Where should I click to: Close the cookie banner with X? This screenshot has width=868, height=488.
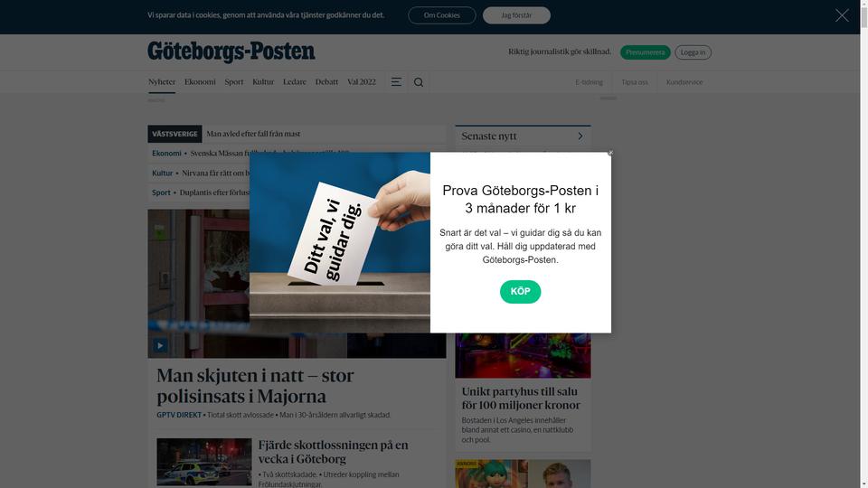[842, 15]
